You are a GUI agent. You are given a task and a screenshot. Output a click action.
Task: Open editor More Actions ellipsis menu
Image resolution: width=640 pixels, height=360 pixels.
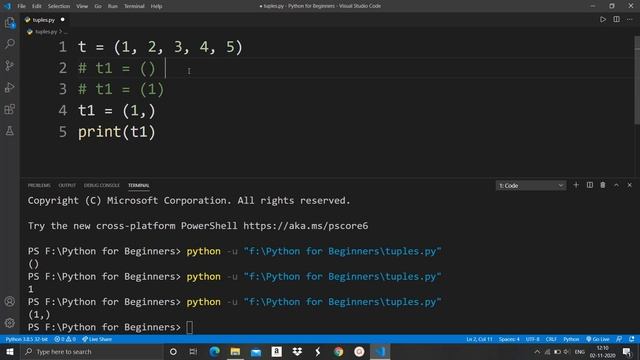(629, 20)
